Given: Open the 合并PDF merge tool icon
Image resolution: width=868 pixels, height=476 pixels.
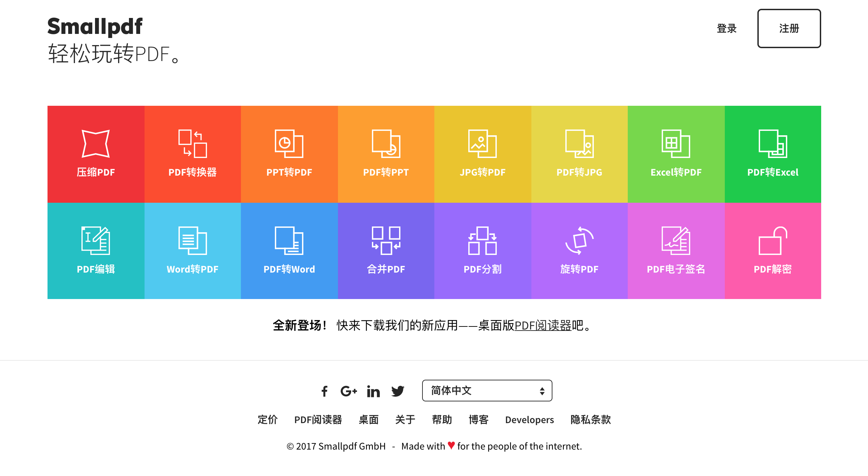Looking at the screenshot, I should (x=386, y=241).
